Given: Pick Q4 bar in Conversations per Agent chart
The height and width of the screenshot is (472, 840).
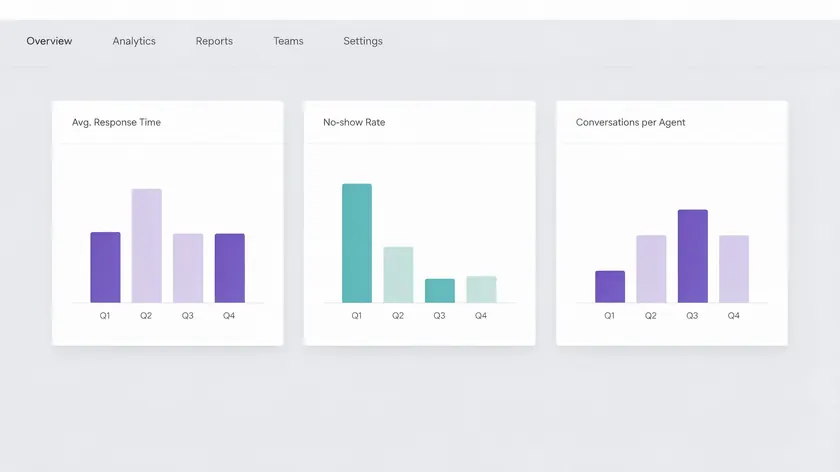Looking at the screenshot, I should 734,269.
